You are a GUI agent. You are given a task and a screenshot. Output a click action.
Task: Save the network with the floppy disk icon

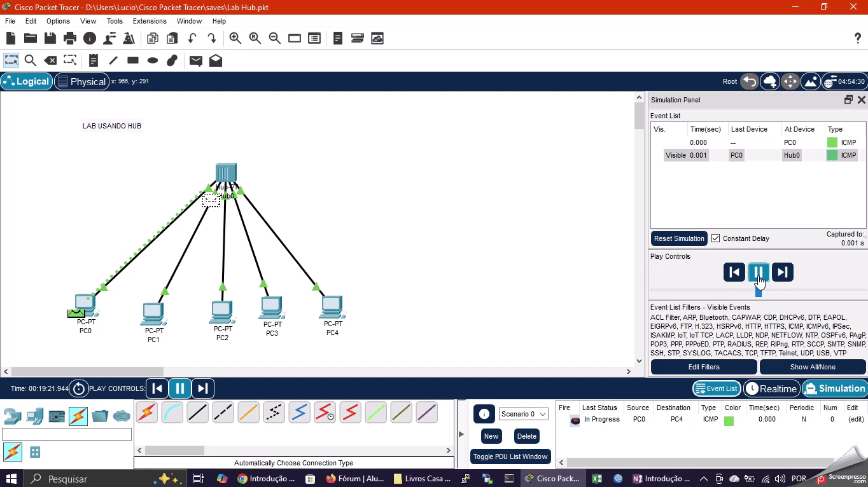(50, 39)
